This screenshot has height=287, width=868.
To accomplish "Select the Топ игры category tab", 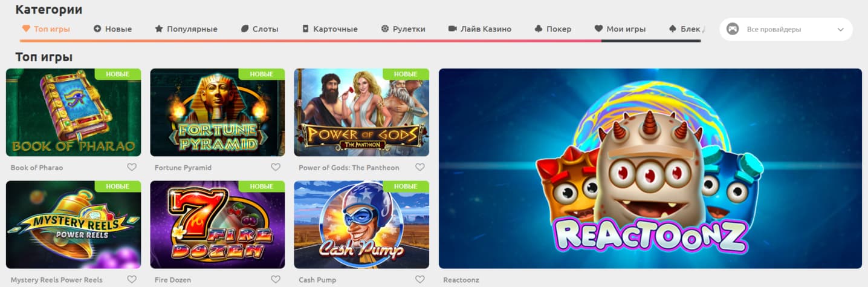I will [46, 28].
